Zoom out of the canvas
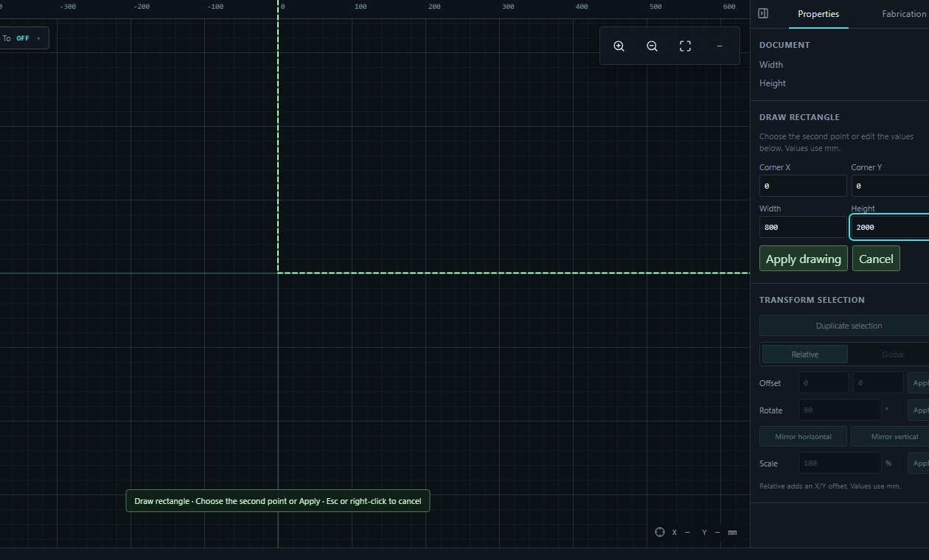The image size is (929, 560). click(x=652, y=46)
